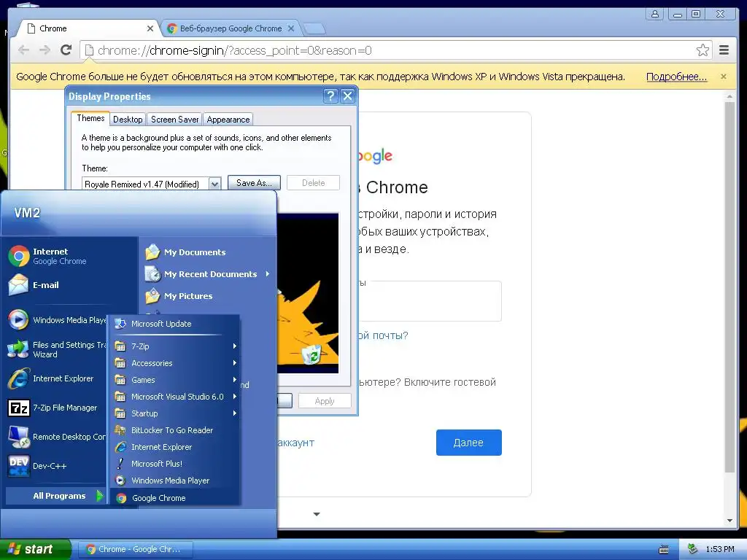Click Chrome reload page icon
The height and width of the screenshot is (560, 747).
coord(66,50)
